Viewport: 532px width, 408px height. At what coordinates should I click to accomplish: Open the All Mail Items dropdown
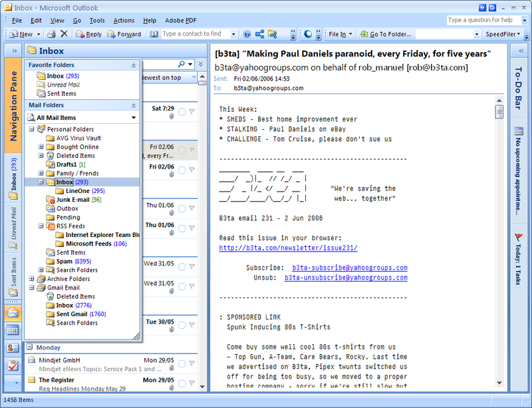coord(134,118)
